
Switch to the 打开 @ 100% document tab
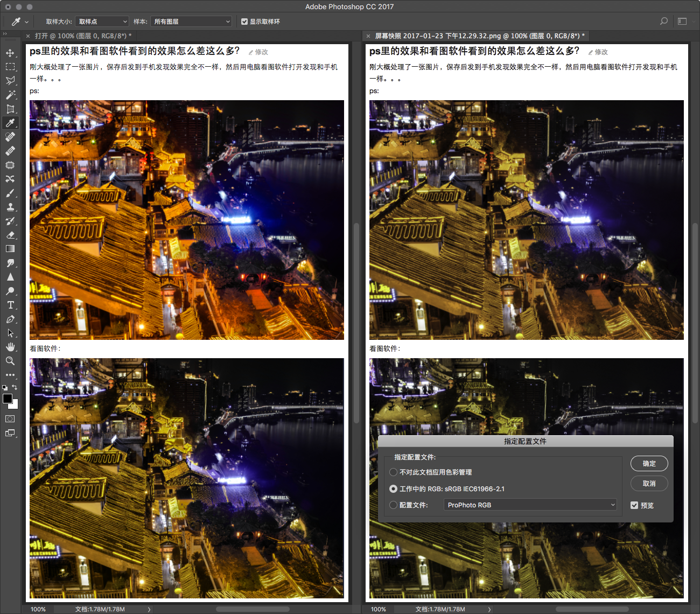(x=81, y=36)
